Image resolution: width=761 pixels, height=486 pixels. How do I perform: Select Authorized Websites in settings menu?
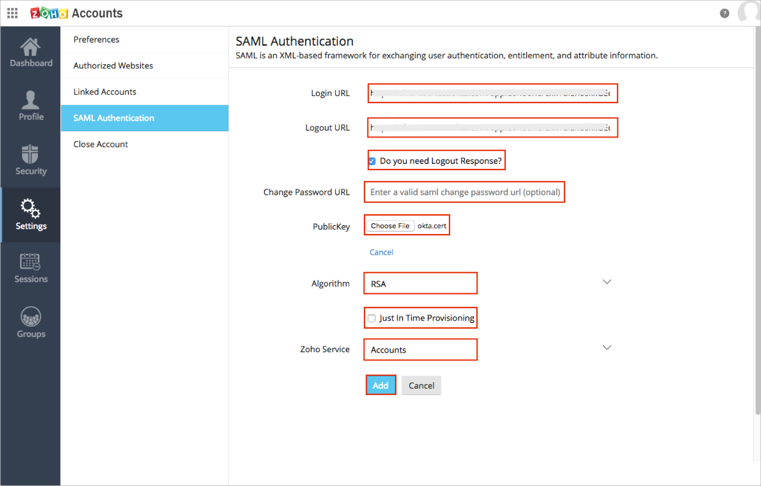pyautogui.click(x=113, y=66)
